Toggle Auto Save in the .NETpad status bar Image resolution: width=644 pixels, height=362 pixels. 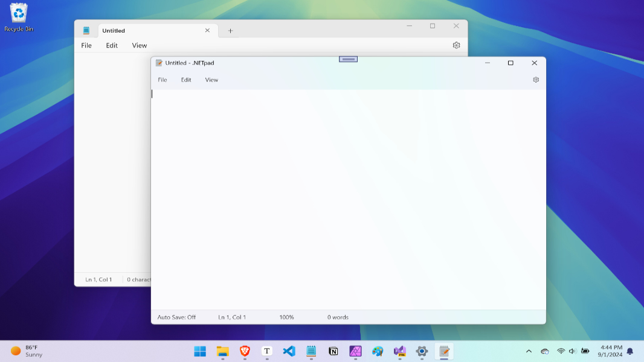[177, 316]
